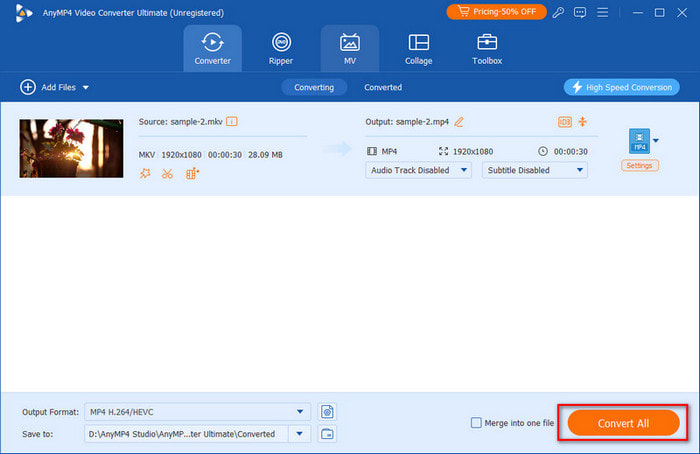Click the register key icon

pyautogui.click(x=558, y=12)
